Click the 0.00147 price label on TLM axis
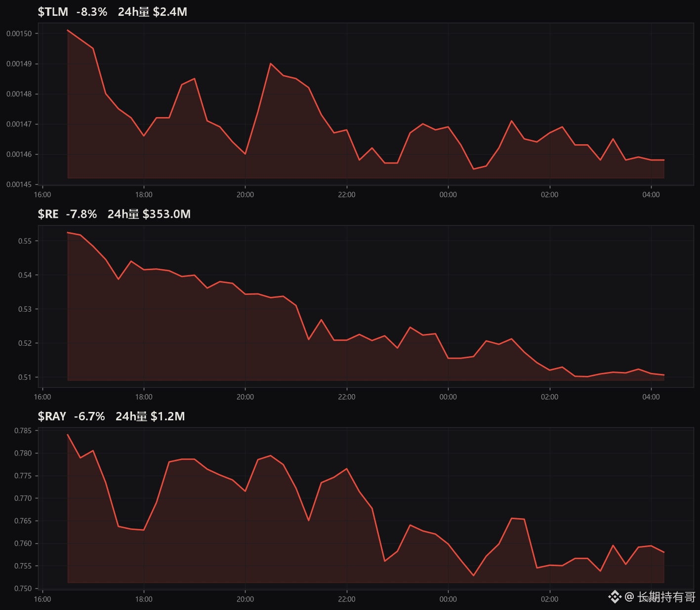 tap(19, 124)
